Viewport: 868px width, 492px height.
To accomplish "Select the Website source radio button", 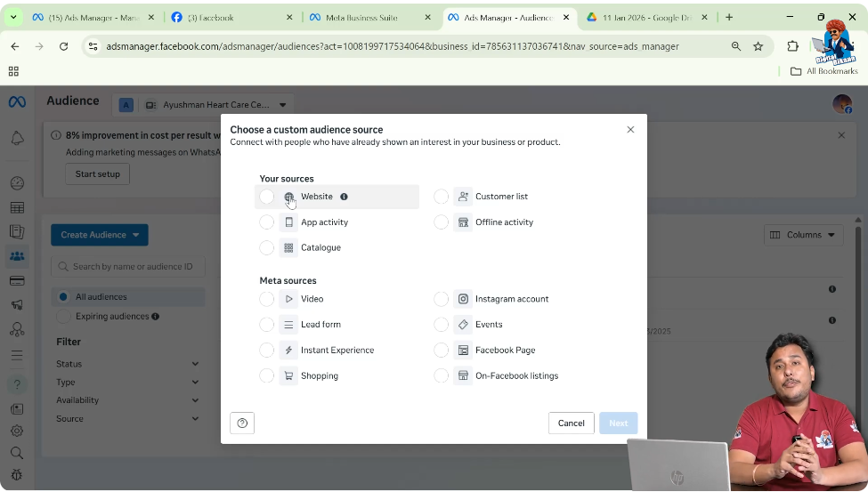I will [x=267, y=197].
